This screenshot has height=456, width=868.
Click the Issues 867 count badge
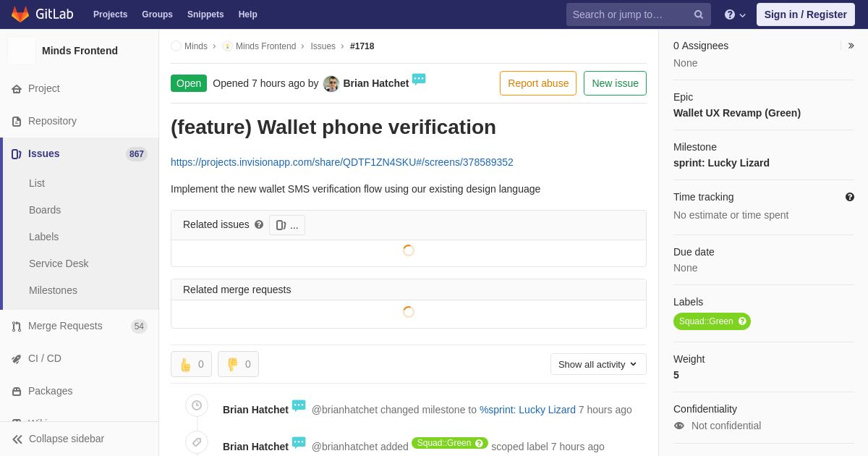(x=137, y=154)
